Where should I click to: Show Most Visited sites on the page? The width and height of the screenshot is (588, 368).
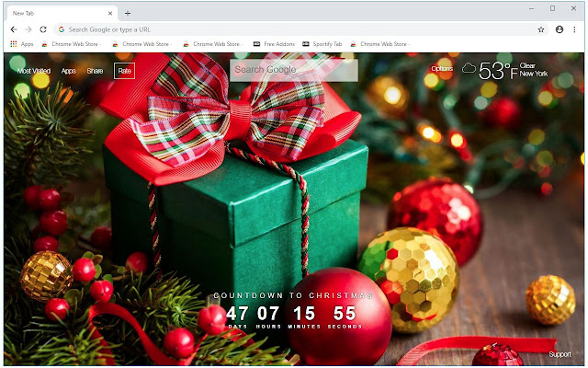(x=34, y=71)
